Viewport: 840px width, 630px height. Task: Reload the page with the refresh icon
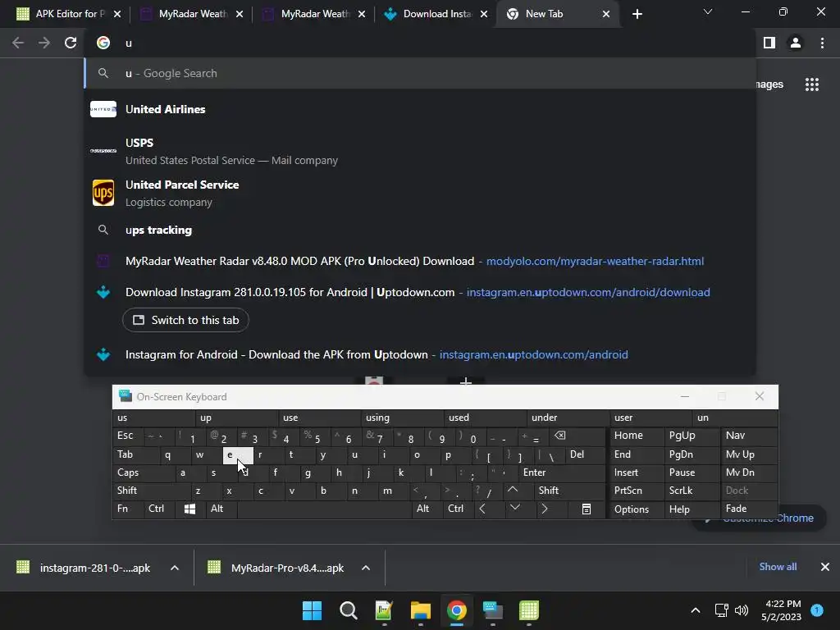[71, 43]
